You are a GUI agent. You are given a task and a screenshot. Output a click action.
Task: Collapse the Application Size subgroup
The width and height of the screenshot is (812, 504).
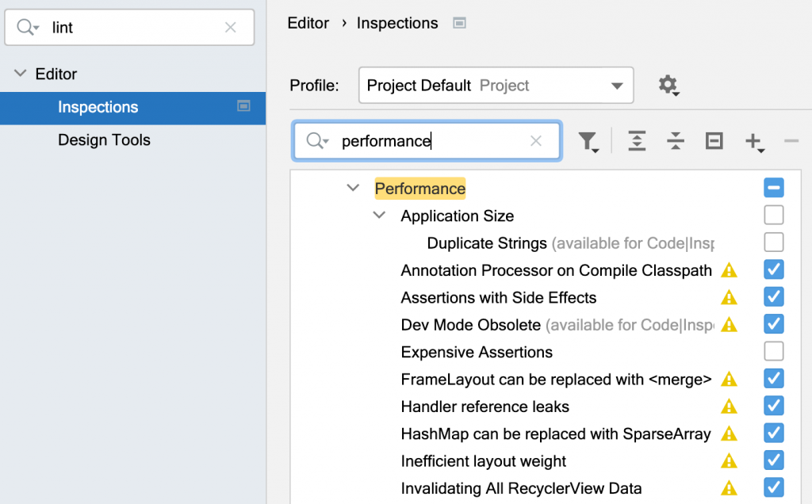tap(380, 216)
